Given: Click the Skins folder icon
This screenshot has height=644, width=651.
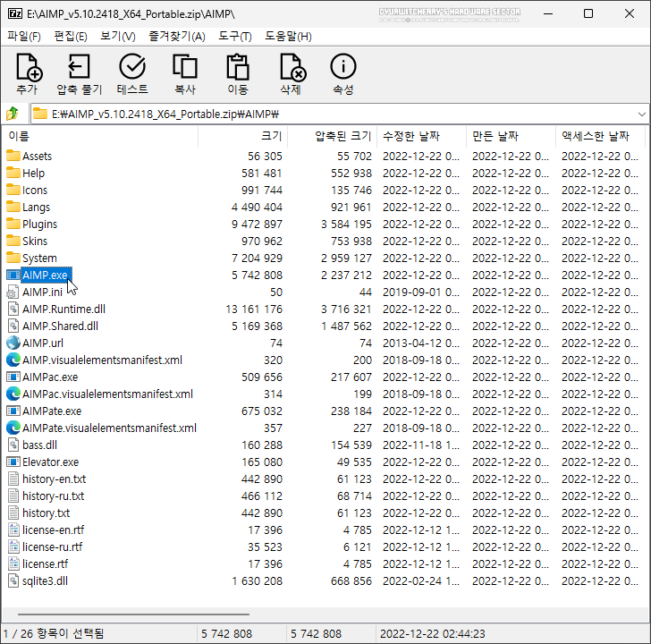Looking at the screenshot, I should (13, 241).
